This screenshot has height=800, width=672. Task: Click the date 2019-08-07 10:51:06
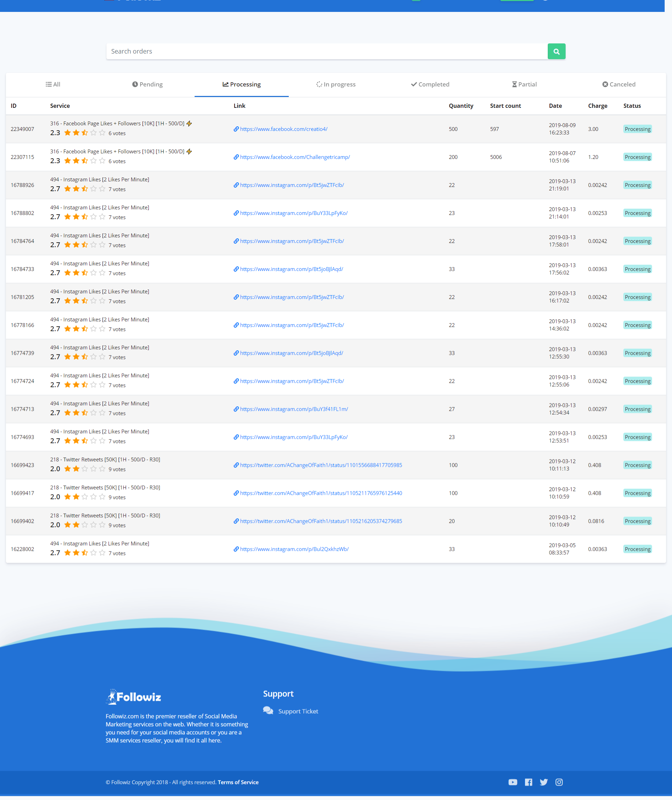click(562, 157)
